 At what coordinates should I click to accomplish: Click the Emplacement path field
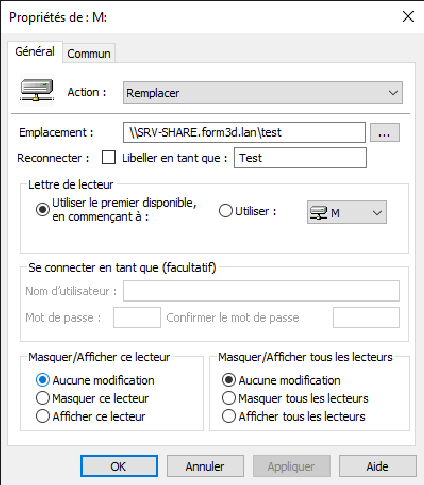[244, 133]
